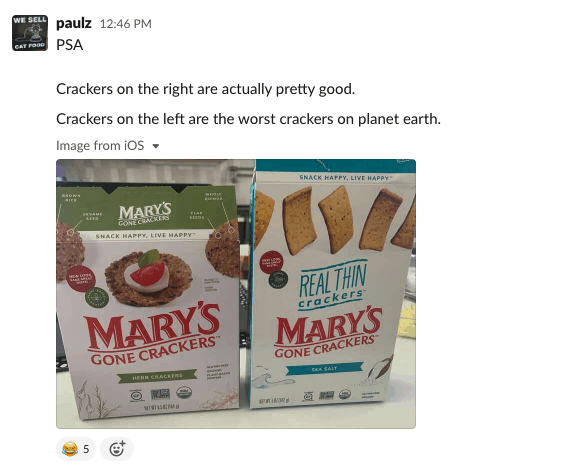This screenshot has width=565, height=469.
Task: Click the green Herb Crackers banner in the photo
Action: coord(157,376)
